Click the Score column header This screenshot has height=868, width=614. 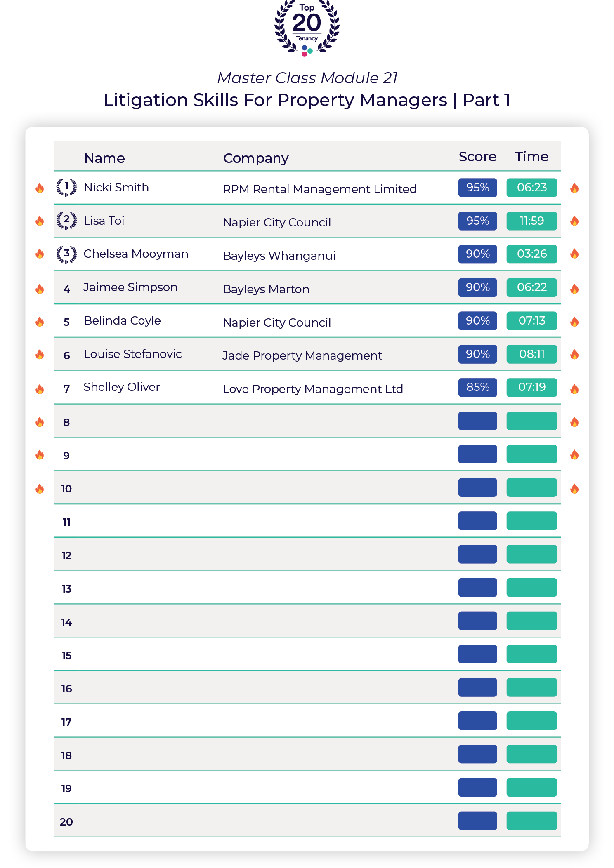(x=477, y=157)
